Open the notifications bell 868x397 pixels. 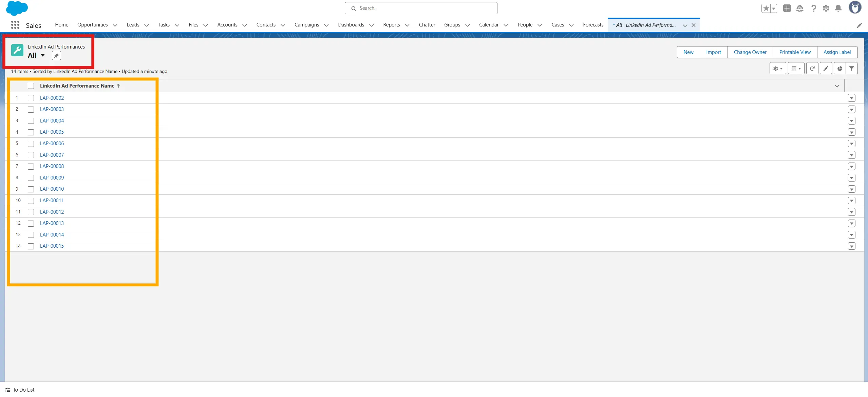[x=838, y=8]
